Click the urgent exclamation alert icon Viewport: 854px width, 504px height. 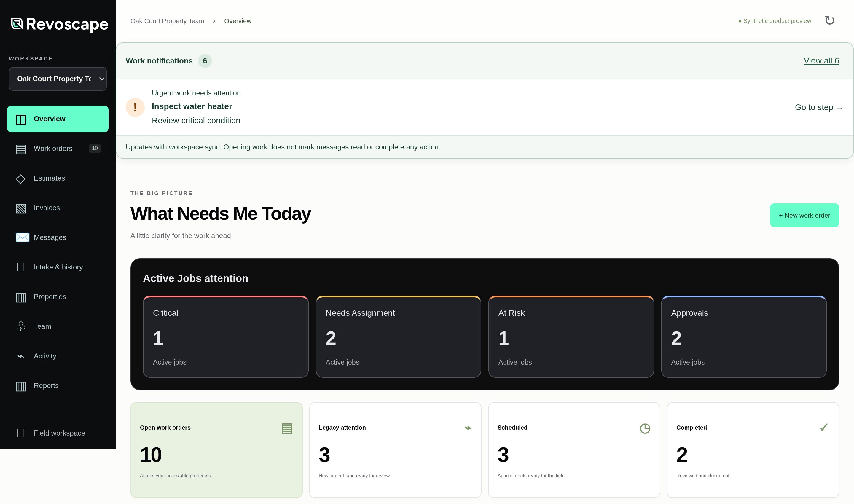[135, 107]
